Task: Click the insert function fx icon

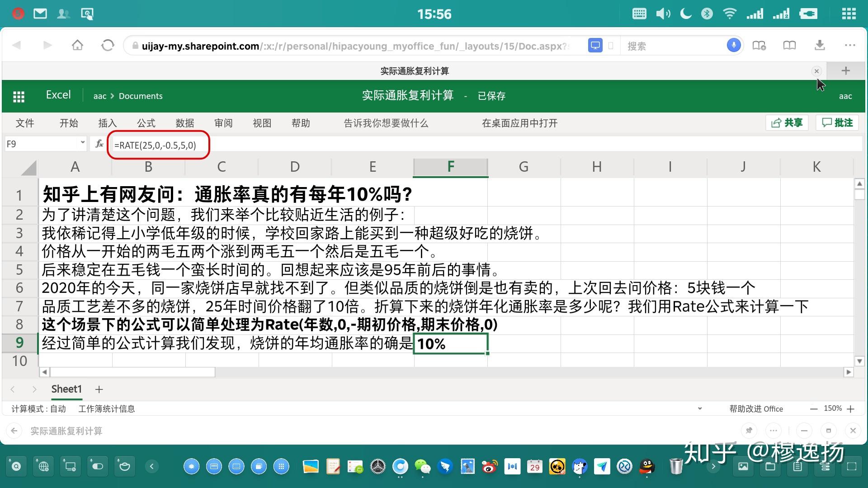Action: tap(99, 144)
